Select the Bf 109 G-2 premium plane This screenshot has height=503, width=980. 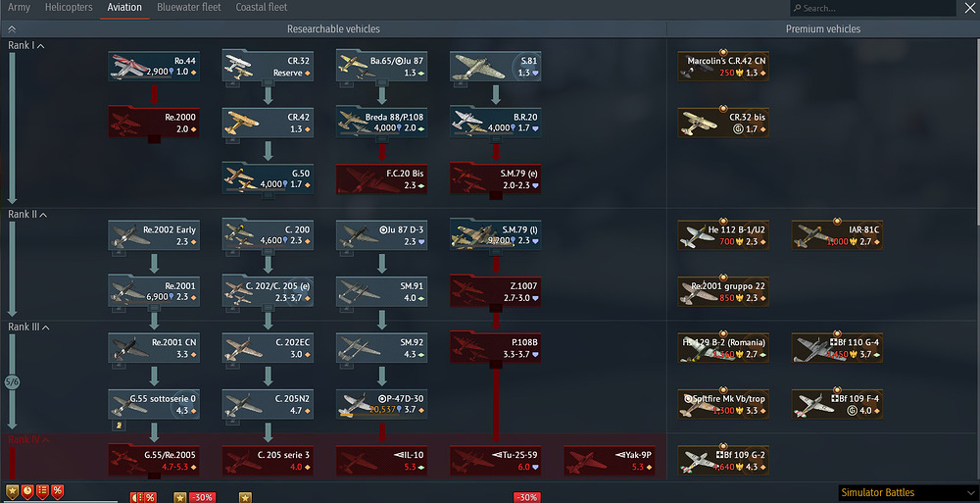click(x=723, y=461)
